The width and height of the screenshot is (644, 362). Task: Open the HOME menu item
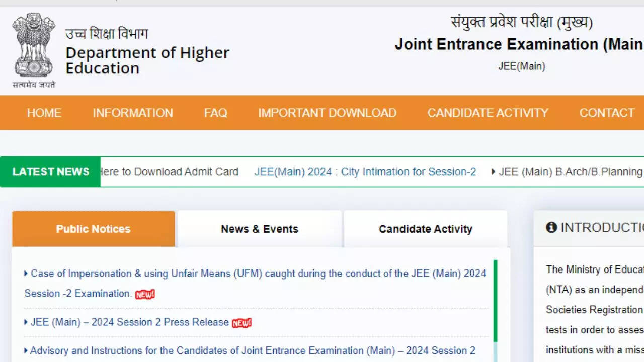44,113
